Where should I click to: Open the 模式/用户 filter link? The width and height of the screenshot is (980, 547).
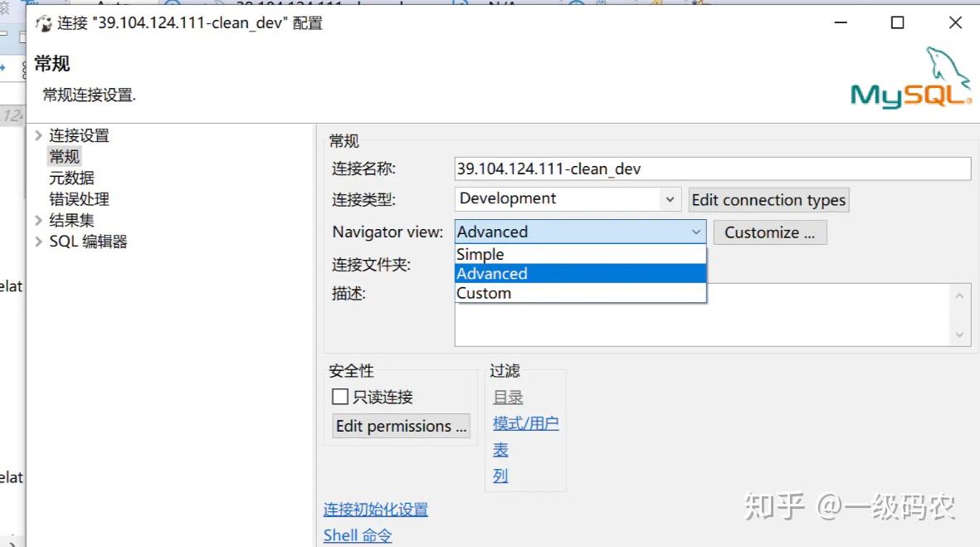tap(525, 422)
